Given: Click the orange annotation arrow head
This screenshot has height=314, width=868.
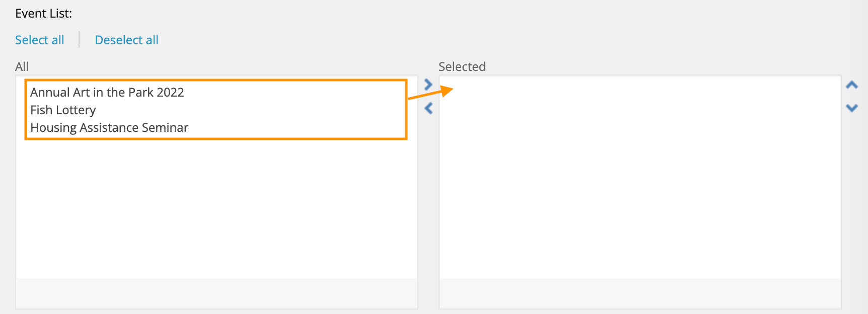Looking at the screenshot, I should click(x=448, y=91).
